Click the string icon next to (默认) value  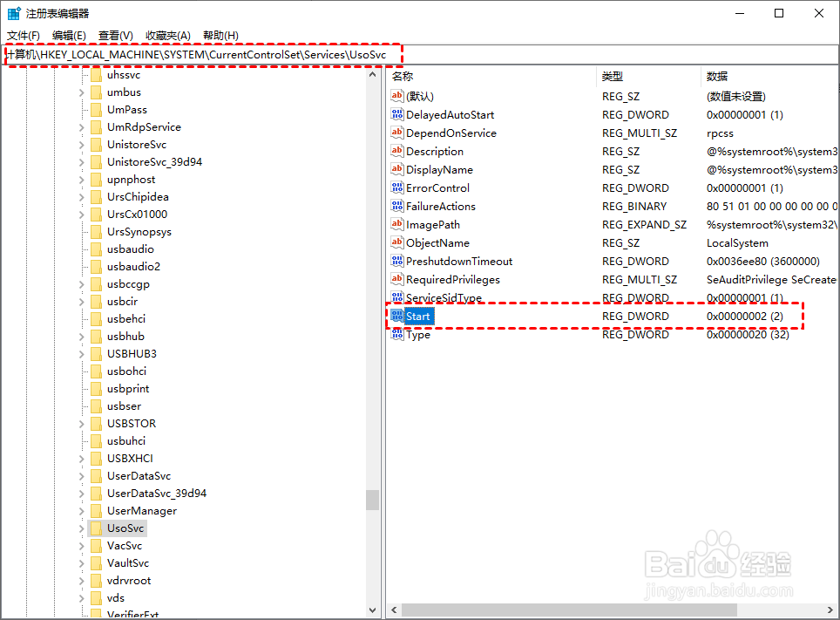(x=397, y=96)
